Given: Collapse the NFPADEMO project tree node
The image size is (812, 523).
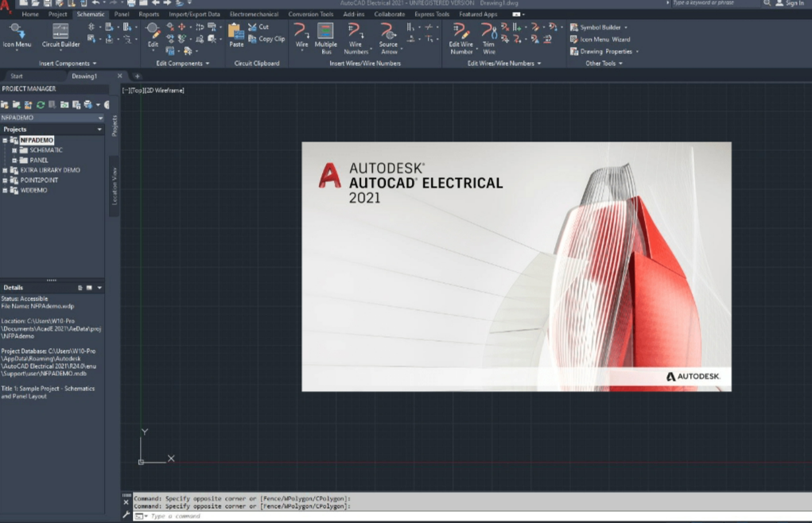Looking at the screenshot, I should 5,140.
